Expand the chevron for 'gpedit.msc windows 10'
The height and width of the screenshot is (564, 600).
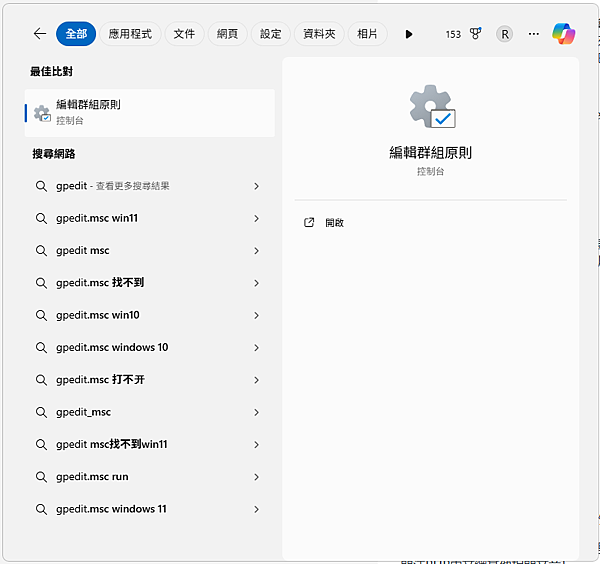pyautogui.click(x=256, y=348)
